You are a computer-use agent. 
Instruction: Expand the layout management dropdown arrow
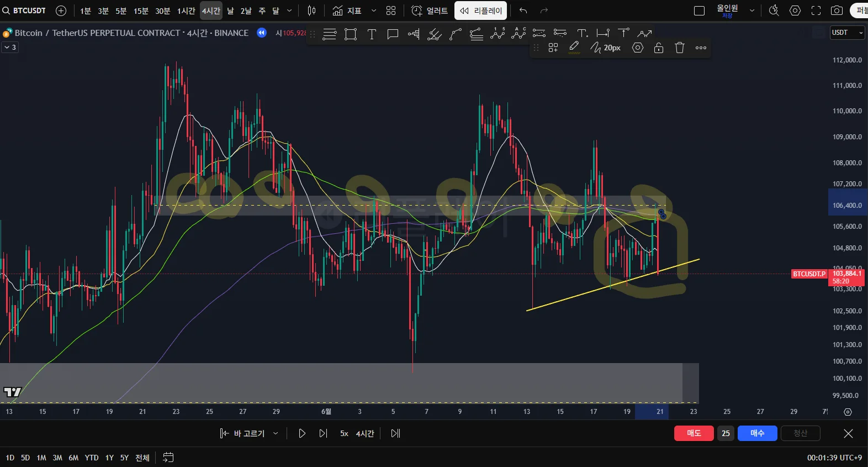click(x=752, y=11)
